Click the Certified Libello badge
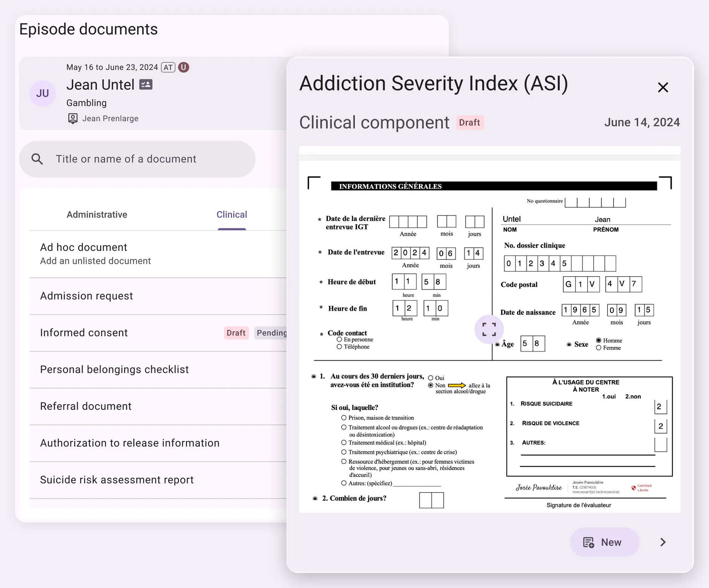Viewport: 709px width, 588px height. [x=641, y=488]
